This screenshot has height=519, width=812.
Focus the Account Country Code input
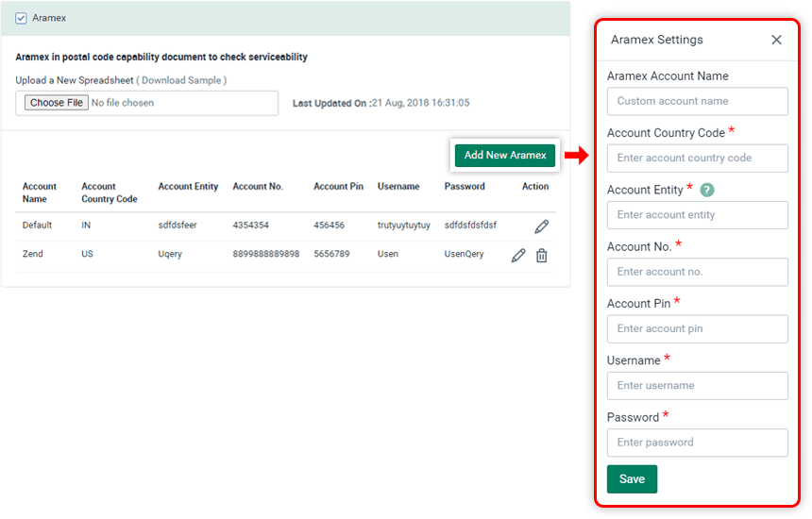(698, 159)
